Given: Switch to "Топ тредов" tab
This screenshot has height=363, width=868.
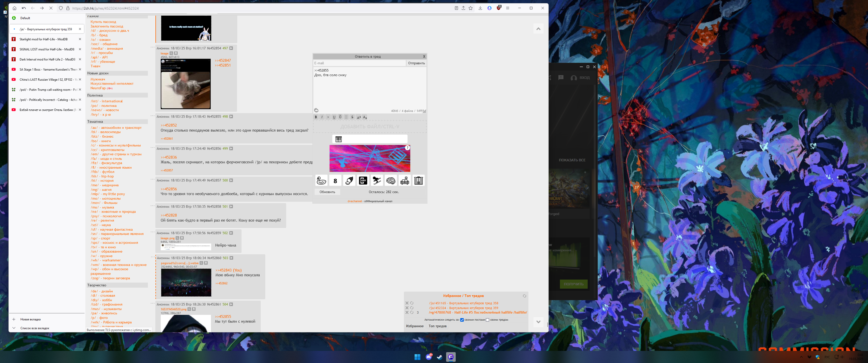Looking at the screenshot, I should coord(437,326).
